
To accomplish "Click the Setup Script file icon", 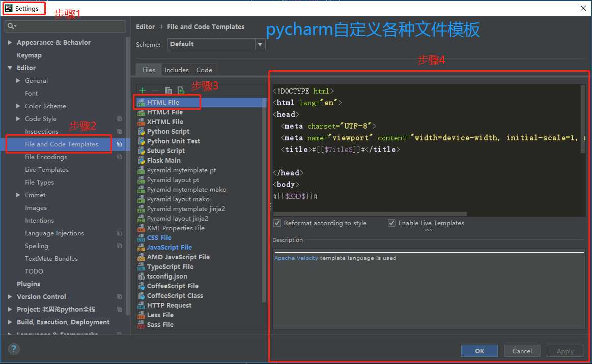I will [141, 151].
